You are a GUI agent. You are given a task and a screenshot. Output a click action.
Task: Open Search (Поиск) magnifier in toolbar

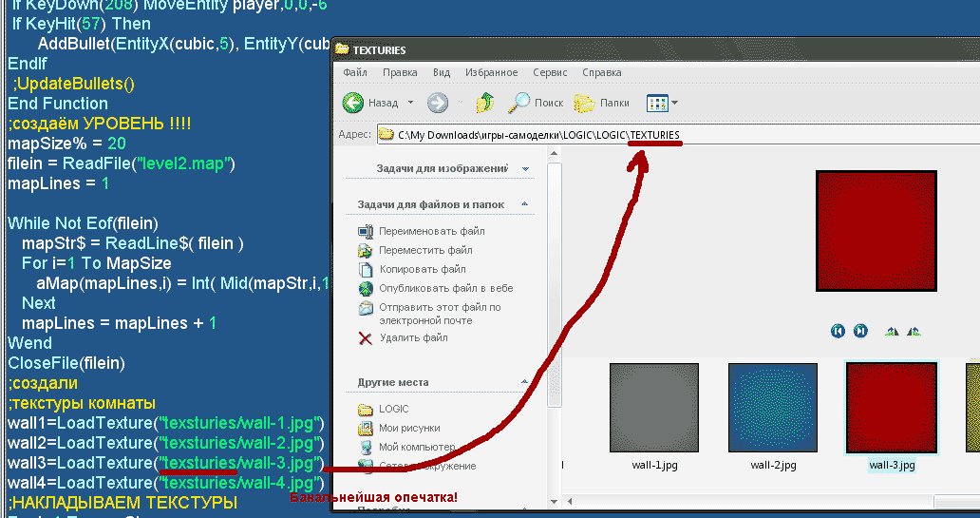point(520,103)
